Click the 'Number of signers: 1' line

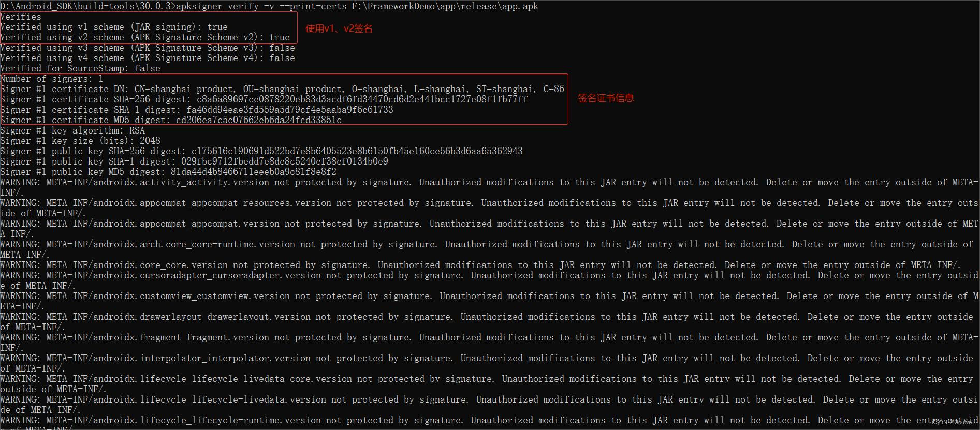[52, 79]
